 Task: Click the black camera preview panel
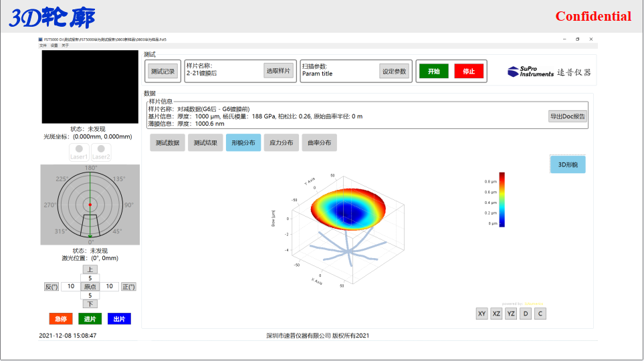pos(90,87)
